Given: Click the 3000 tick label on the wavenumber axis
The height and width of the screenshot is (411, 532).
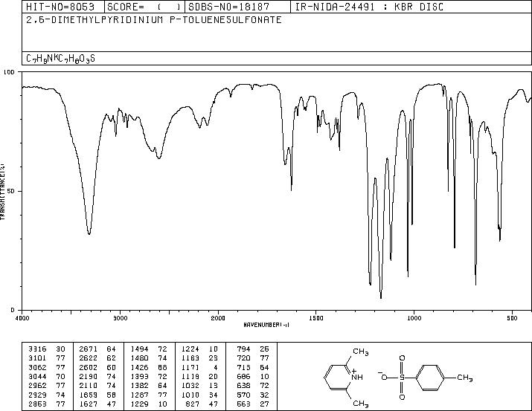Looking at the screenshot, I should pyautogui.click(x=120, y=318).
